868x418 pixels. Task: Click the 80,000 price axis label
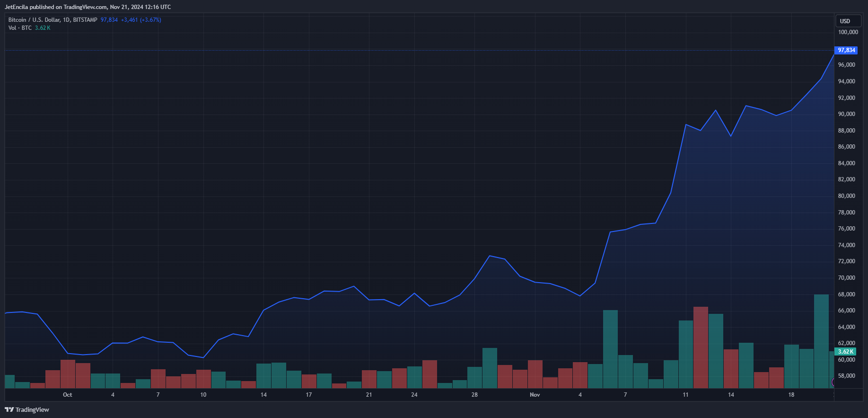point(846,196)
